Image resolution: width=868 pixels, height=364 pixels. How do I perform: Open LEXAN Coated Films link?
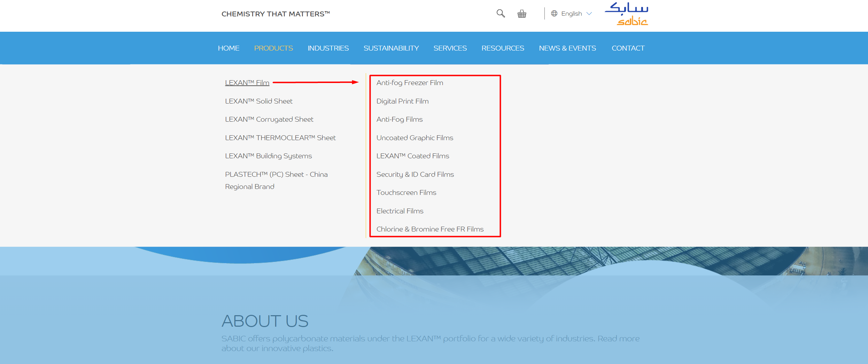tap(413, 156)
